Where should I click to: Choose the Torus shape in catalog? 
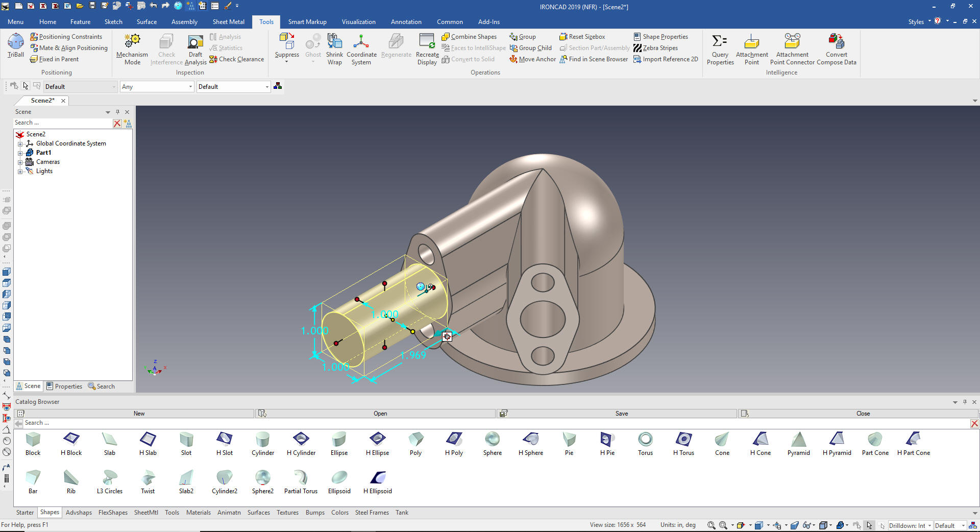pyautogui.click(x=645, y=444)
